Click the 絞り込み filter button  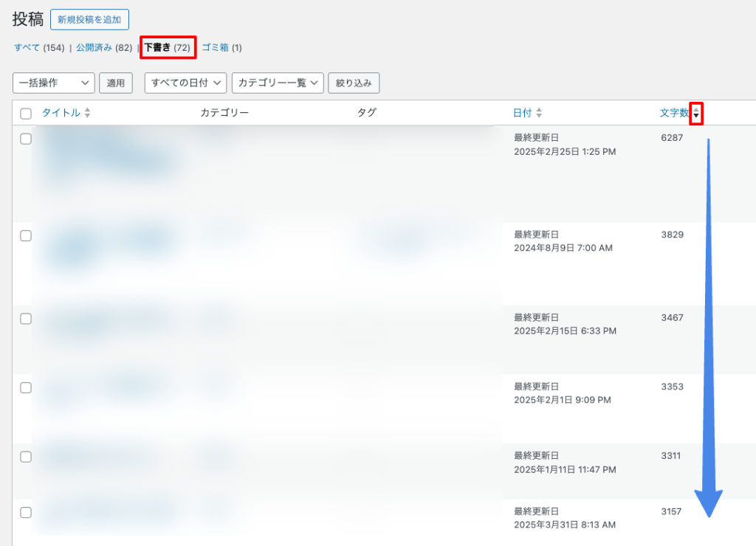[354, 83]
